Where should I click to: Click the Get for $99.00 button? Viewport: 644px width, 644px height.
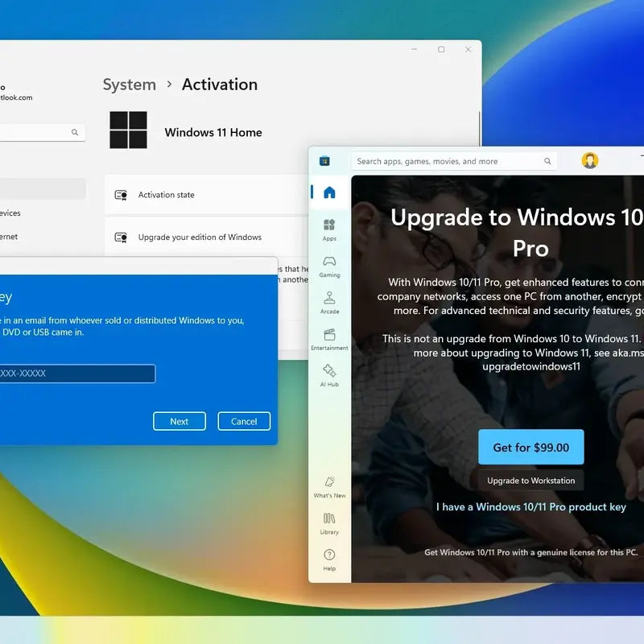pyautogui.click(x=530, y=447)
